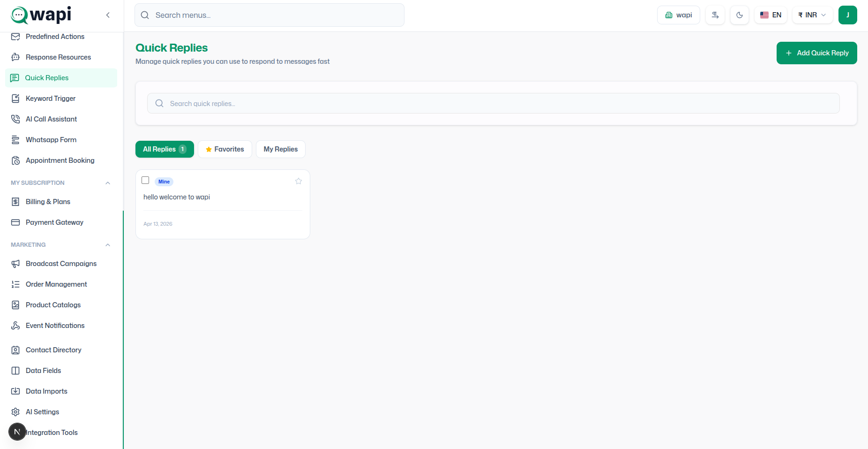
Task: Click the wapi workspace button
Action: pos(679,15)
